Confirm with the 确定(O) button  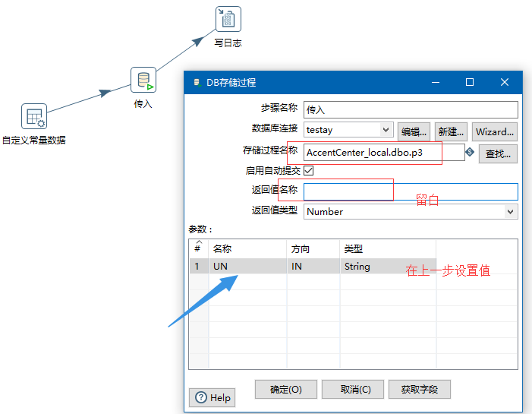286,389
